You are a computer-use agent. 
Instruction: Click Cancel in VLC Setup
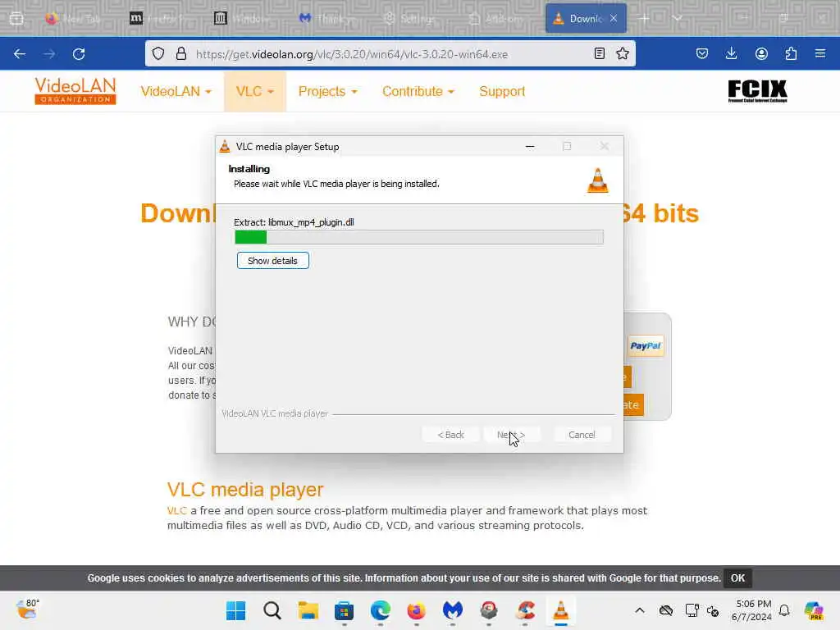click(x=582, y=435)
